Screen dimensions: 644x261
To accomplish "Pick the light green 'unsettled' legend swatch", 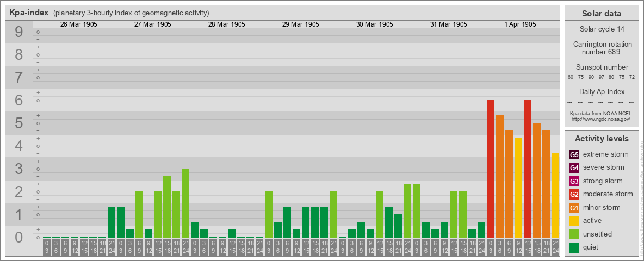I will point(574,234).
